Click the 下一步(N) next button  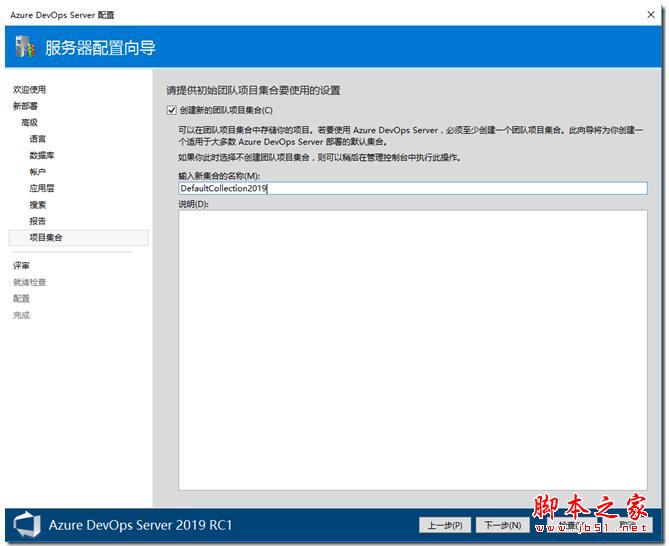pyautogui.click(x=503, y=525)
